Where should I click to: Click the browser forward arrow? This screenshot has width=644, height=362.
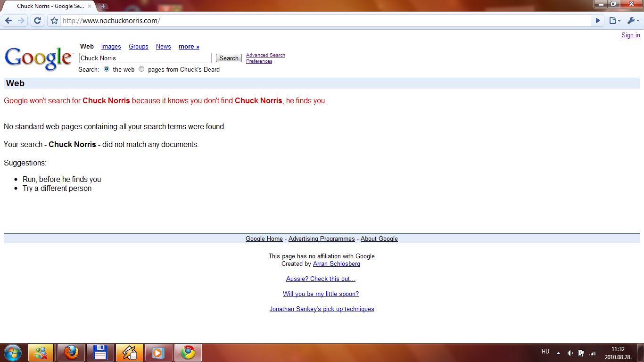coord(21,21)
